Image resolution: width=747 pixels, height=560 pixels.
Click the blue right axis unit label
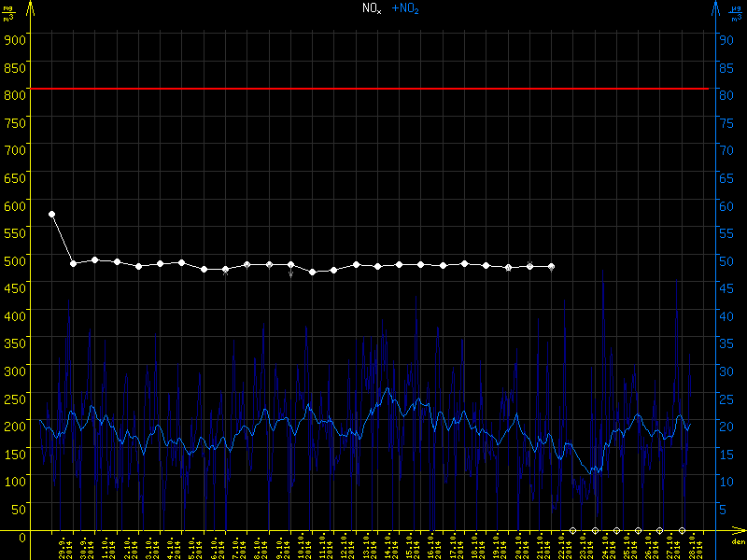(736, 12)
